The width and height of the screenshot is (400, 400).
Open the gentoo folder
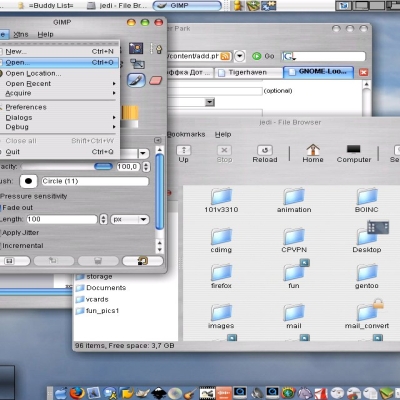click(367, 276)
